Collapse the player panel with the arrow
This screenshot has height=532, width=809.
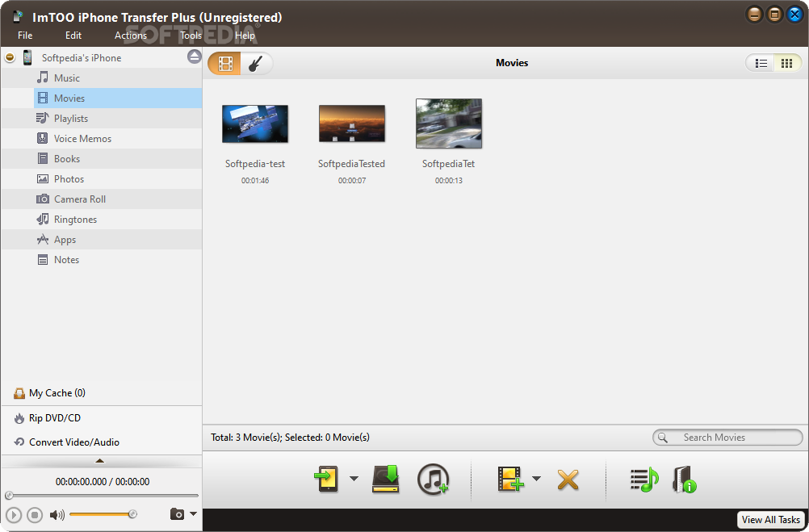tap(100, 461)
